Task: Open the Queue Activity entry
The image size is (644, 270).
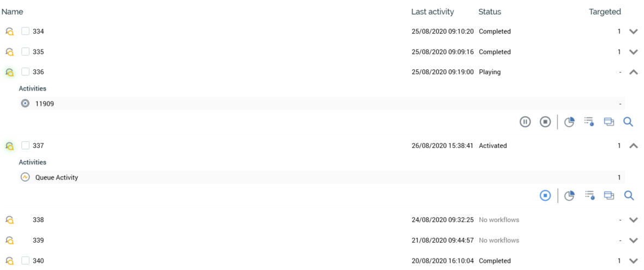Action: coord(57,177)
